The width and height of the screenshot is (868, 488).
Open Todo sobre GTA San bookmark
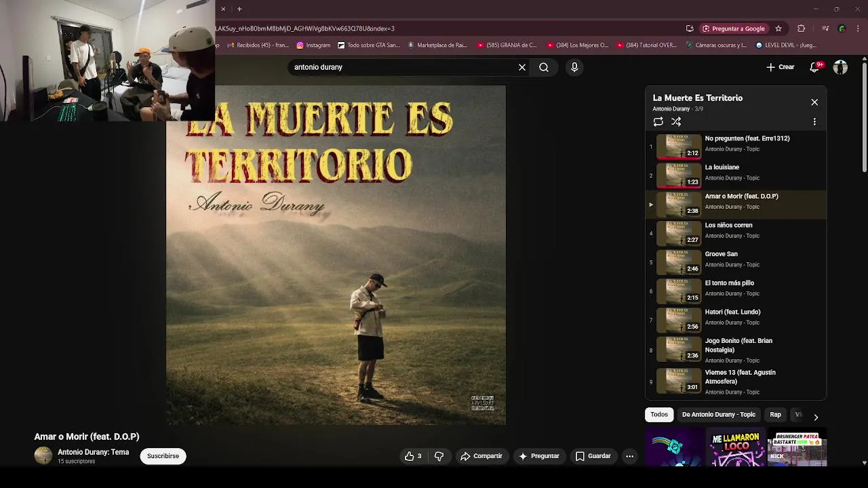pos(369,45)
